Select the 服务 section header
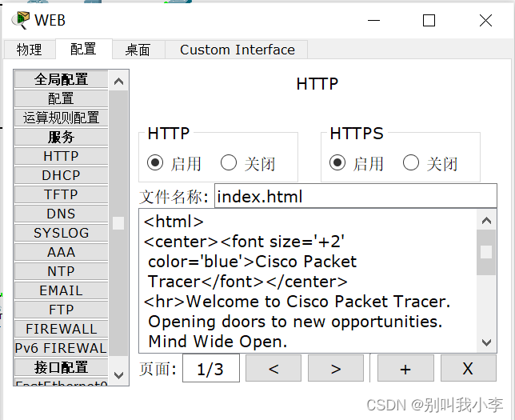 61,137
